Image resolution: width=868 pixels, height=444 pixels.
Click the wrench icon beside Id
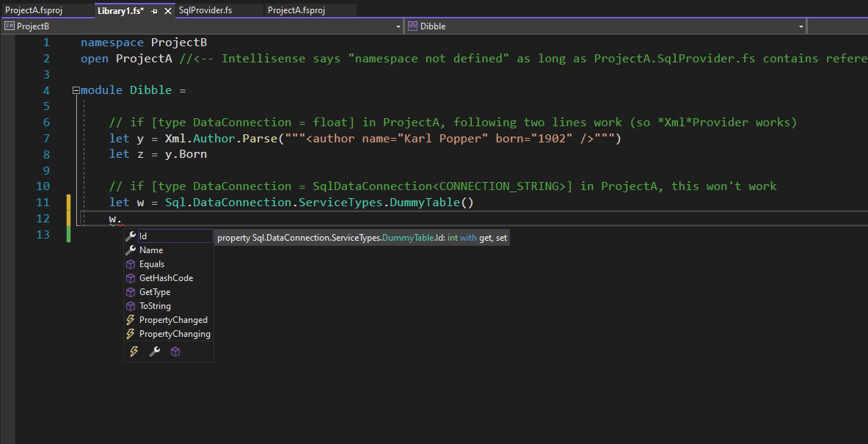[131, 236]
